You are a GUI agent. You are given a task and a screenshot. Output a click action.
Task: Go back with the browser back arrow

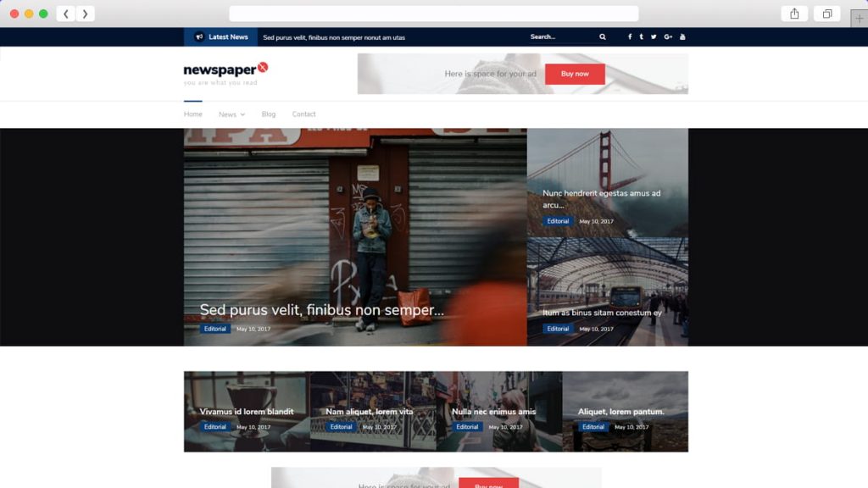pos(66,14)
